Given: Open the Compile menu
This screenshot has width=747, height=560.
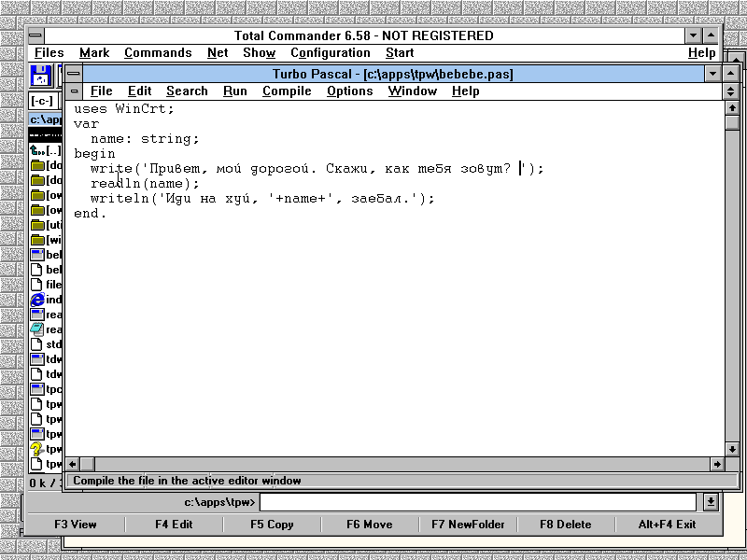Looking at the screenshot, I should pyautogui.click(x=287, y=91).
